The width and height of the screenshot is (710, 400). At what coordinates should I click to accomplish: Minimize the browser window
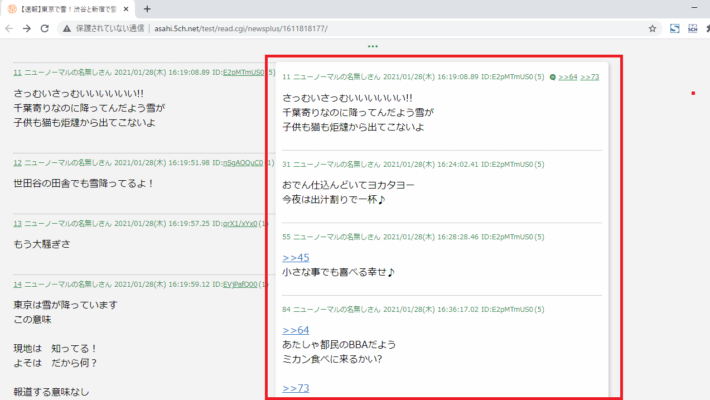(694, 8)
